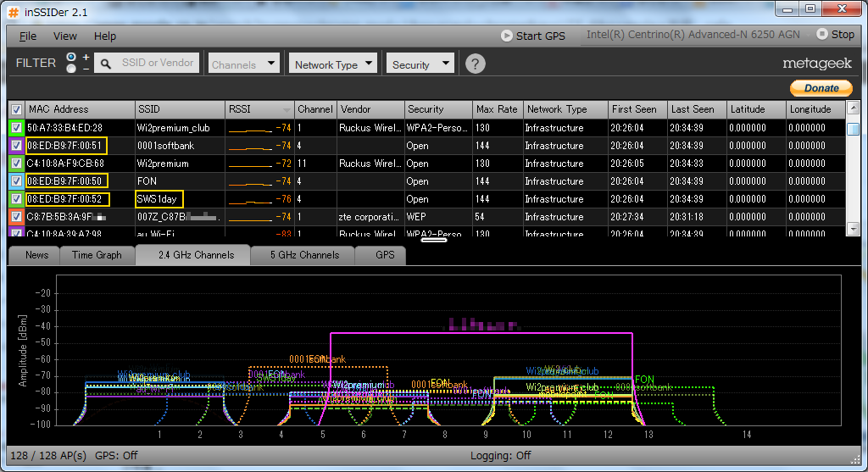Sort by Security column header
The image size is (868, 472).
(x=438, y=109)
